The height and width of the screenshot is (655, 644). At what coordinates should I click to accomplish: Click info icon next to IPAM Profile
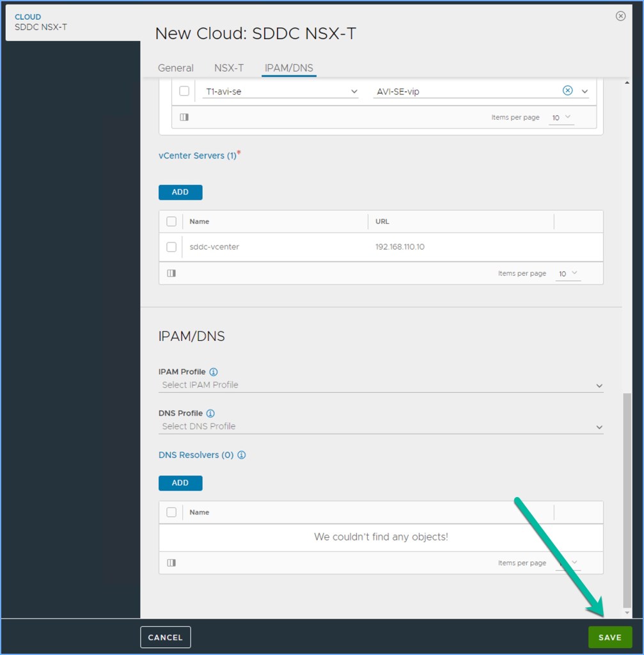[x=214, y=372]
